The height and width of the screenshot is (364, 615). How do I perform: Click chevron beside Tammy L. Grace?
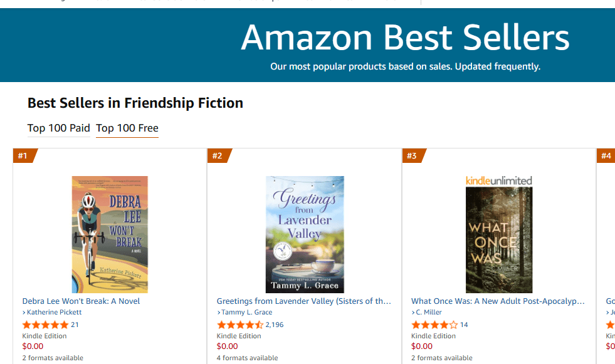tap(219, 312)
